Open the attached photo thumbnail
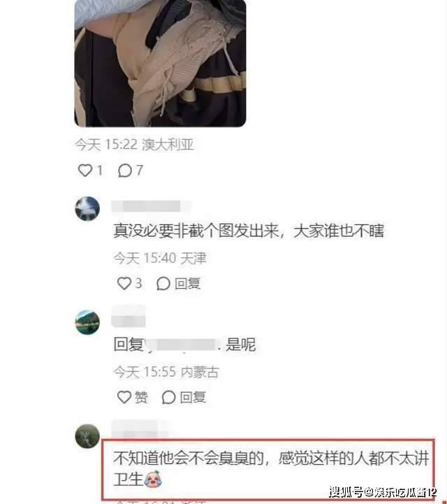The width and height of the screenshot is (447, 504). tap(160, 63)
